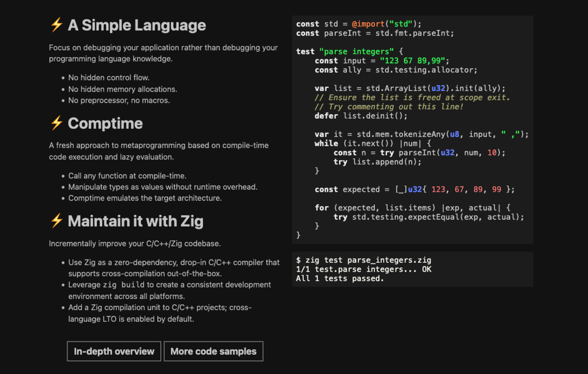Click Comptime emulates the target architecture bullet

145,198
